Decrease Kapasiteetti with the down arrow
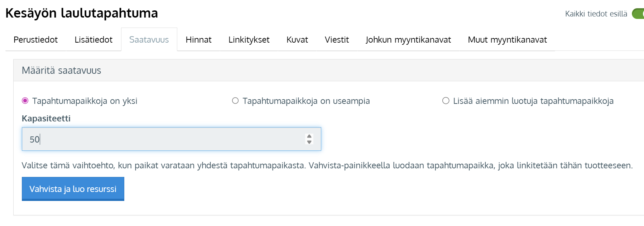 pos(309,142)
